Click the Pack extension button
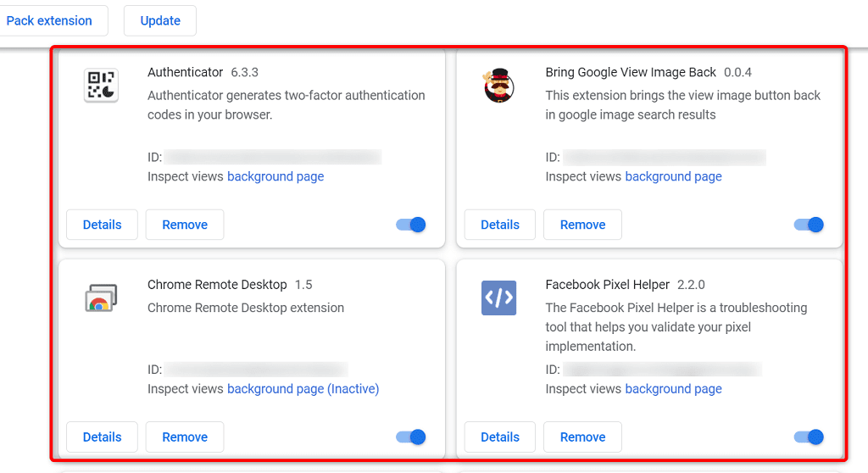 pyautogui.click(x=49, y=21)
